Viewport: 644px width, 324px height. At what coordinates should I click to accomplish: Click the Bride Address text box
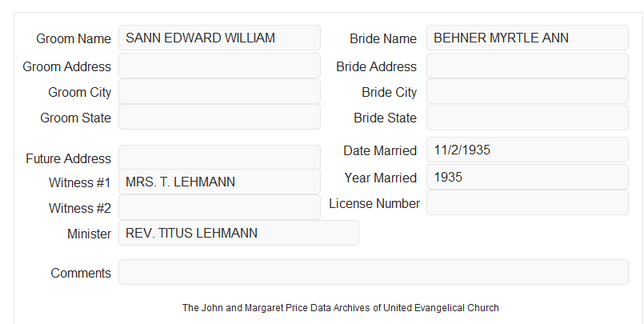click(x=527, y=66)
